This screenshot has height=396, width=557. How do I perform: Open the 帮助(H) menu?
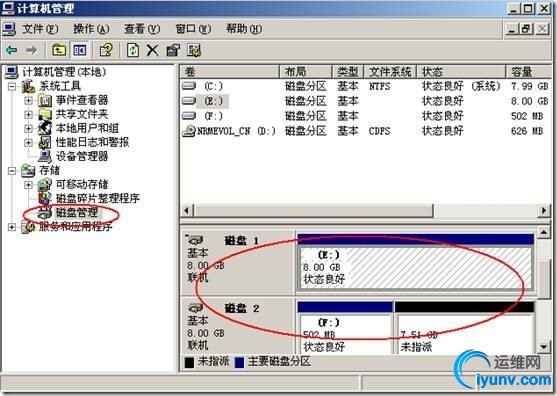244,29
